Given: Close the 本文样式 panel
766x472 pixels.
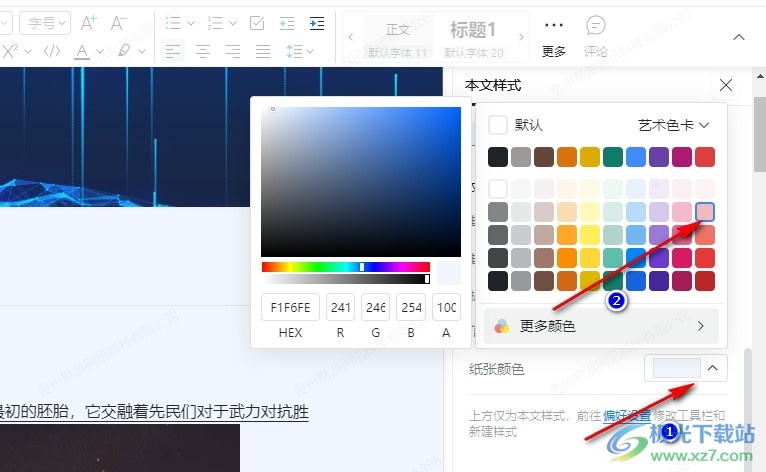Looking at the screenshot, I should (726, 85).
